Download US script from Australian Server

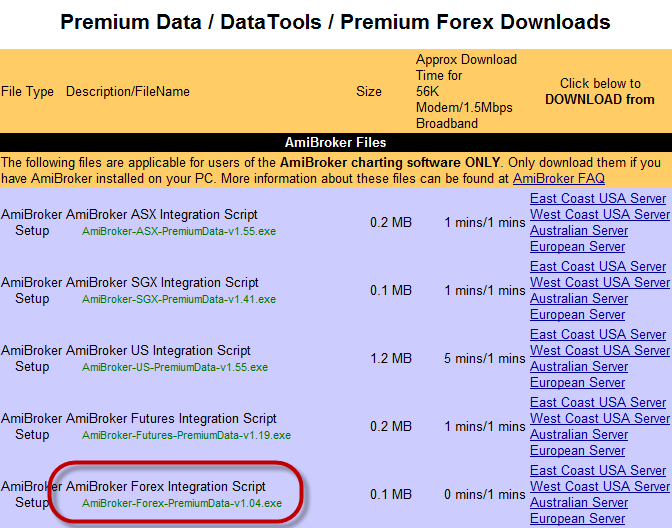579,366
